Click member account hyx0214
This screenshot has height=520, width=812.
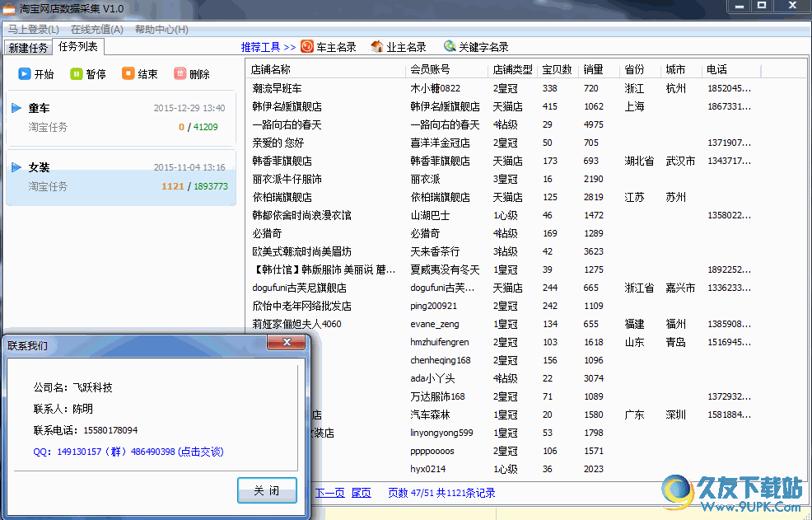click(427, 469)
